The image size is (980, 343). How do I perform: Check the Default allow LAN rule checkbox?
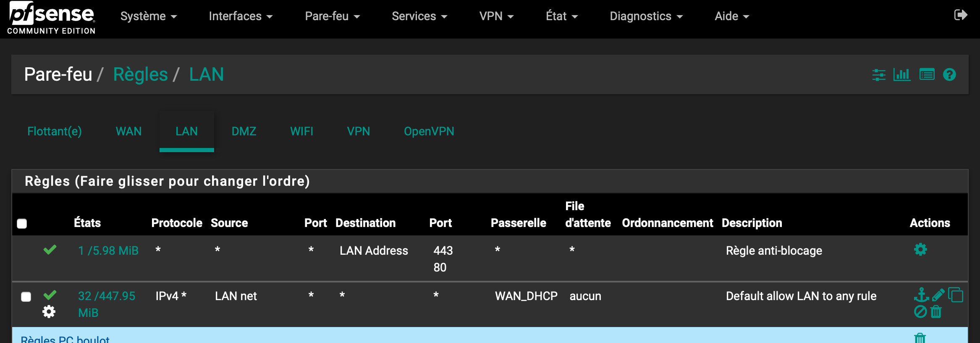[x=26, y=297]
